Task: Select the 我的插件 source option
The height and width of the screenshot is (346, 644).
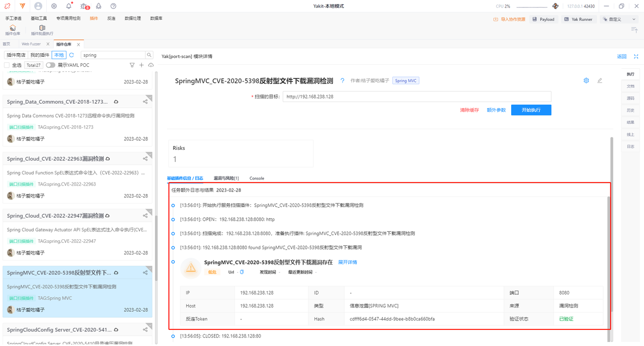Action: coord(40,55)
